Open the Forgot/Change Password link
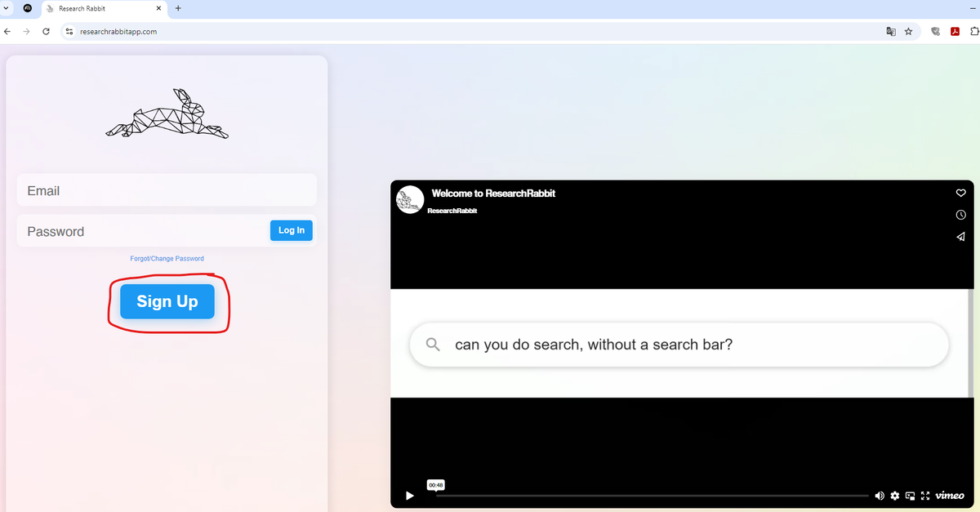Viewport: 980px width, 512px height. coord(167,259)
